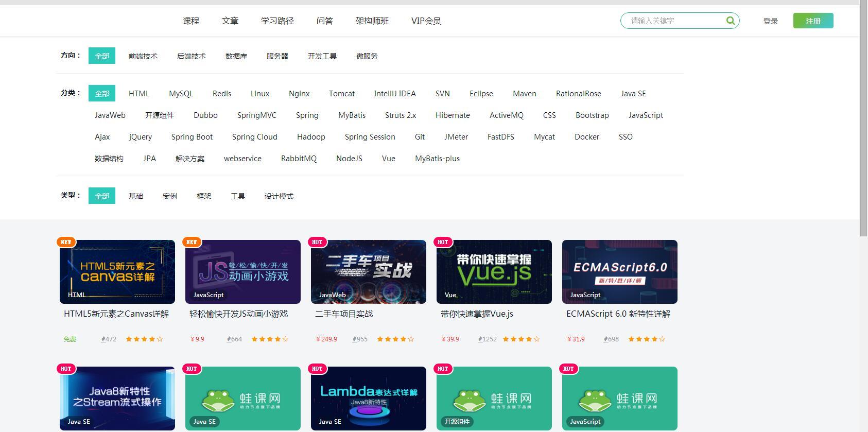868x432 pixels.
Task: Click the search magnifier icon
Action: 730,21
